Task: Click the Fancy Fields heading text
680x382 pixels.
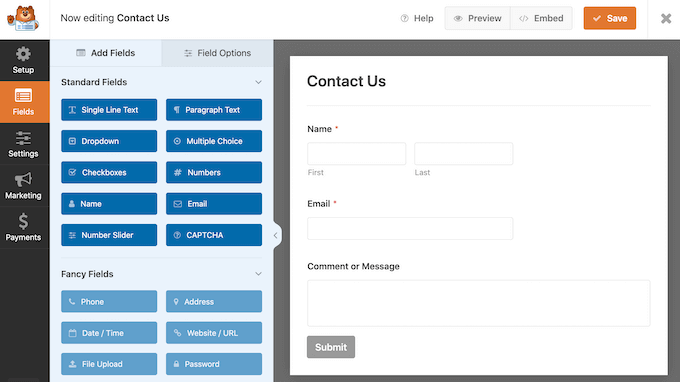Action: [x=87, y=274]
